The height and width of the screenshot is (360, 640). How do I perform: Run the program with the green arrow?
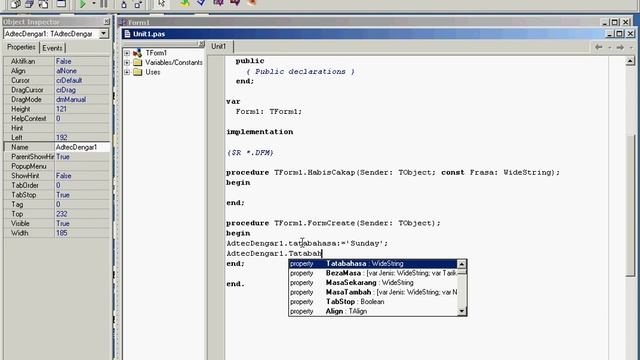click(83, 4)
